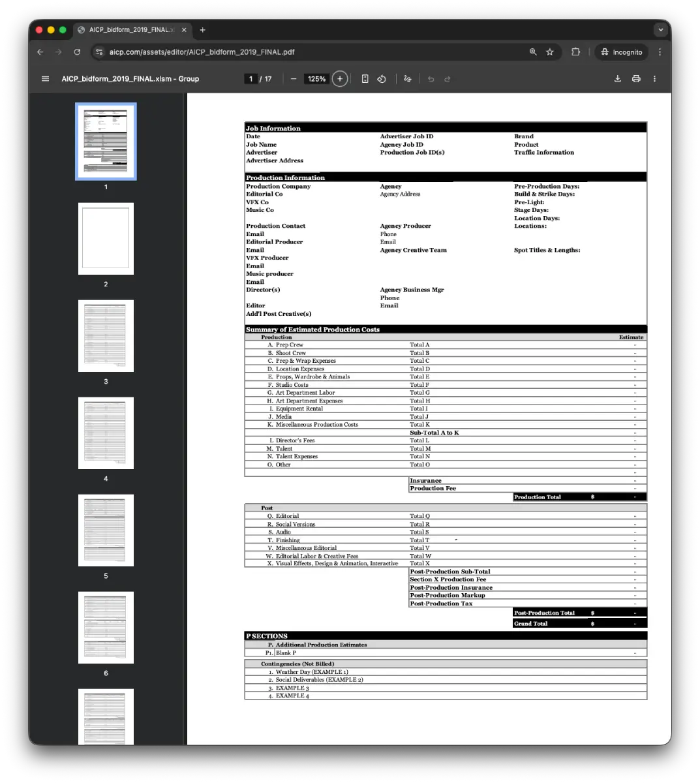The height and width of the screenshot is (783, 700).
Task: Click 'Sub-Total A to K' text
Action: [x=434, y=433]
